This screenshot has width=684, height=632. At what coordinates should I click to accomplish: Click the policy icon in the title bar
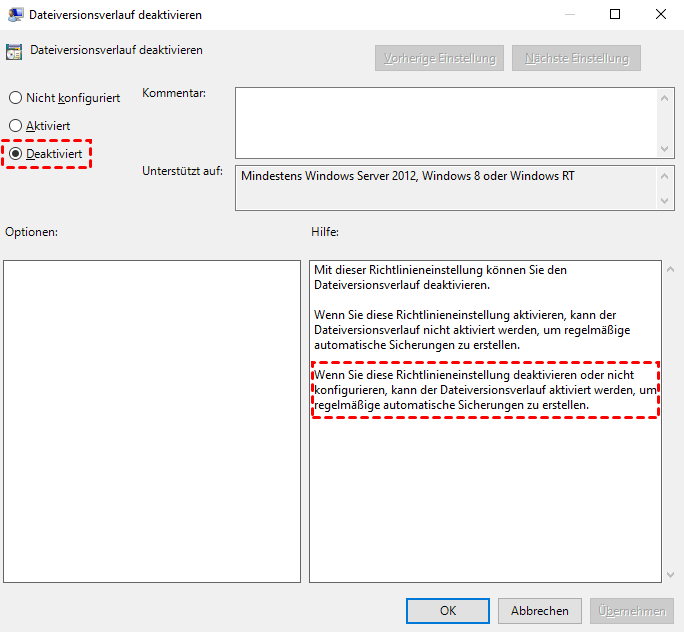click(16, 15)
